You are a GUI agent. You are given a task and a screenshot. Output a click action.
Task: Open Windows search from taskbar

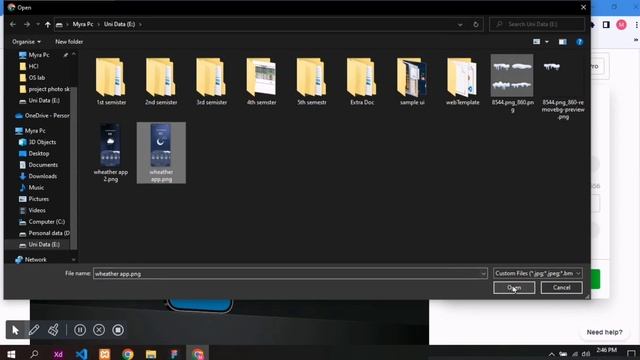(34, 354)
